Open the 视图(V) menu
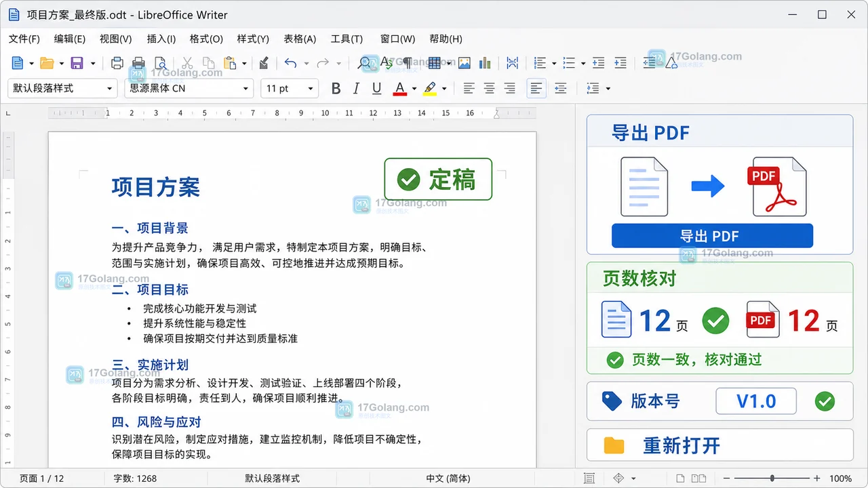The width and height of the screenshot is (868, 488). coord(115,39)
